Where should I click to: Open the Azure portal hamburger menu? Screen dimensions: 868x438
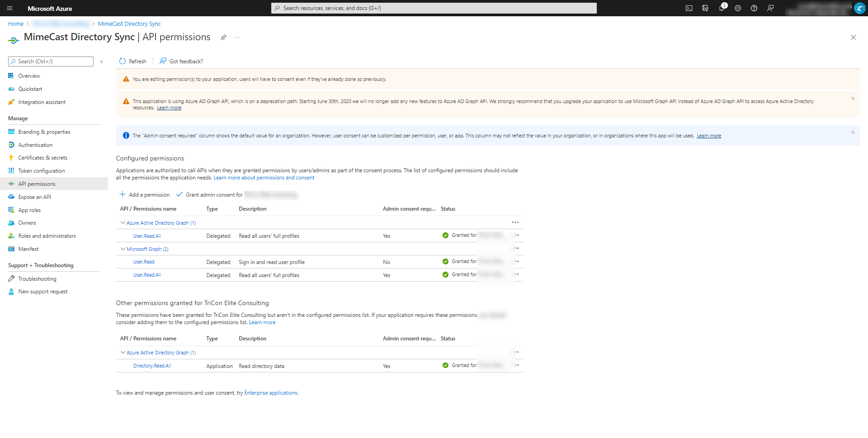pyautogui.click(x=9, y=8)
